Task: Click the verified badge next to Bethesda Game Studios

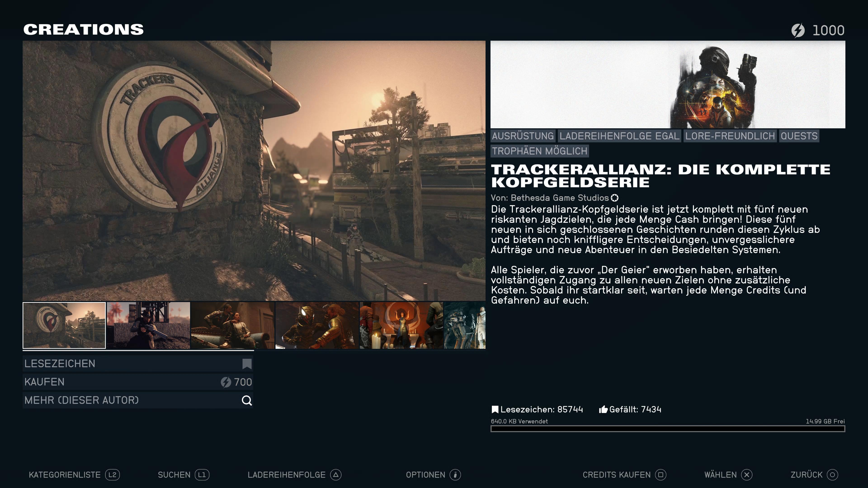Action: (615, 198)
